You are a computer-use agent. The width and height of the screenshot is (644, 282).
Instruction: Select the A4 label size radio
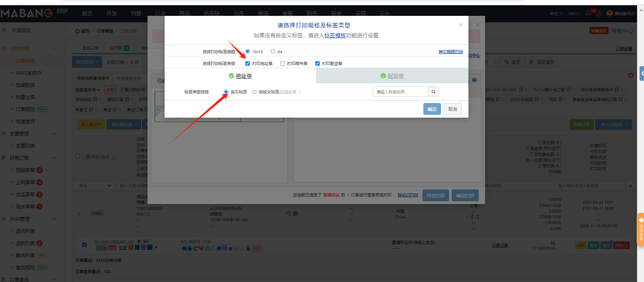click(x=273, y=52)
